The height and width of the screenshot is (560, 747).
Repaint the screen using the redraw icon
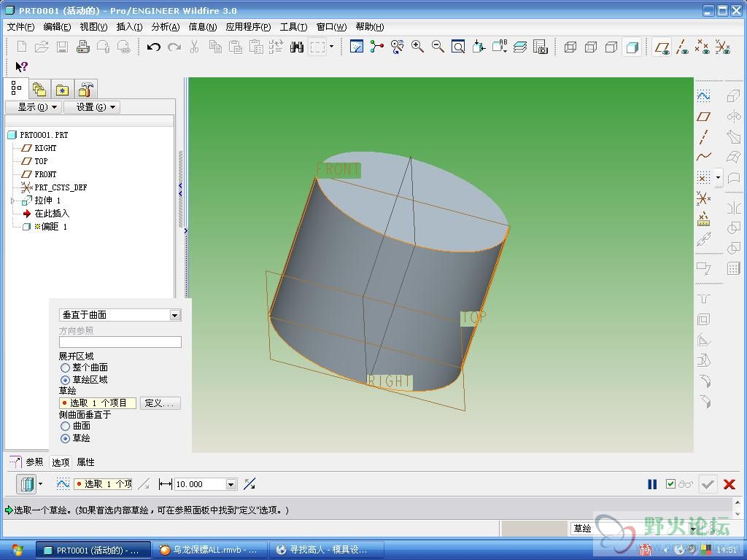(356, 47)
